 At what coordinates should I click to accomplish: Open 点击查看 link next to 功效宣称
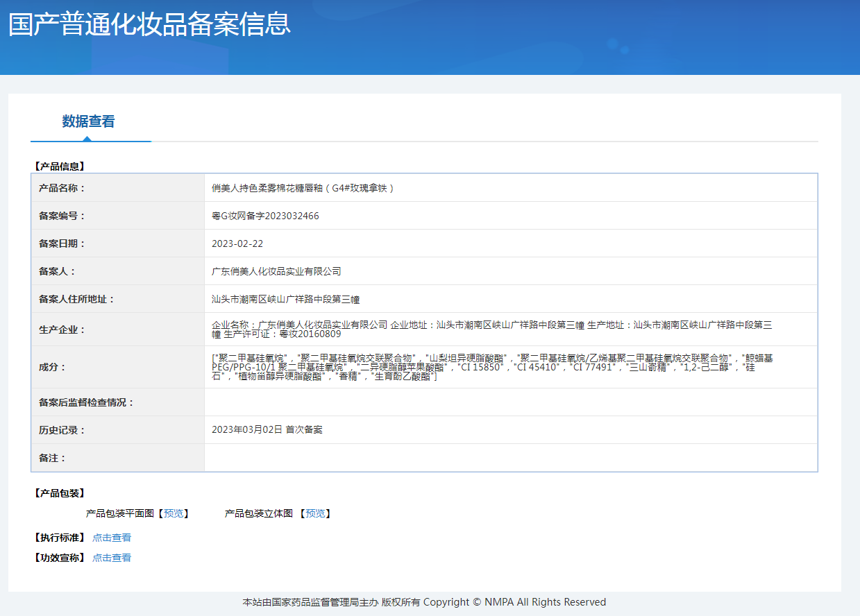112,558
